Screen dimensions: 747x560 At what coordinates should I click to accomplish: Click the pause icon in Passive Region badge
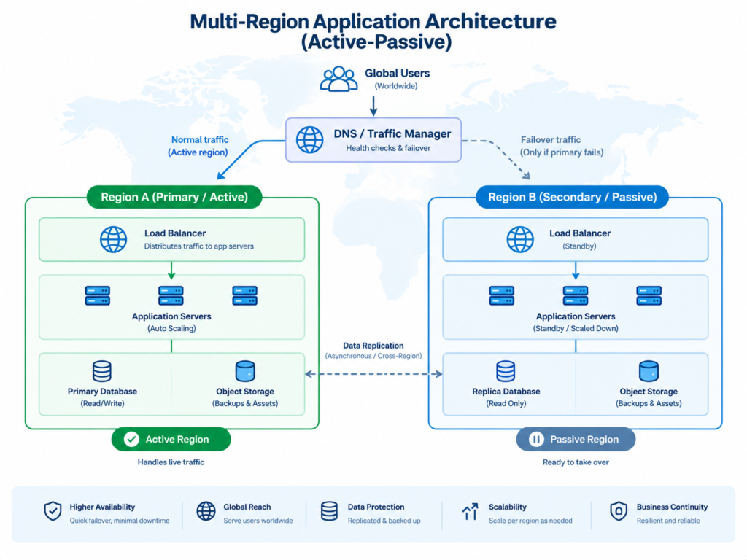coord(536,439)
